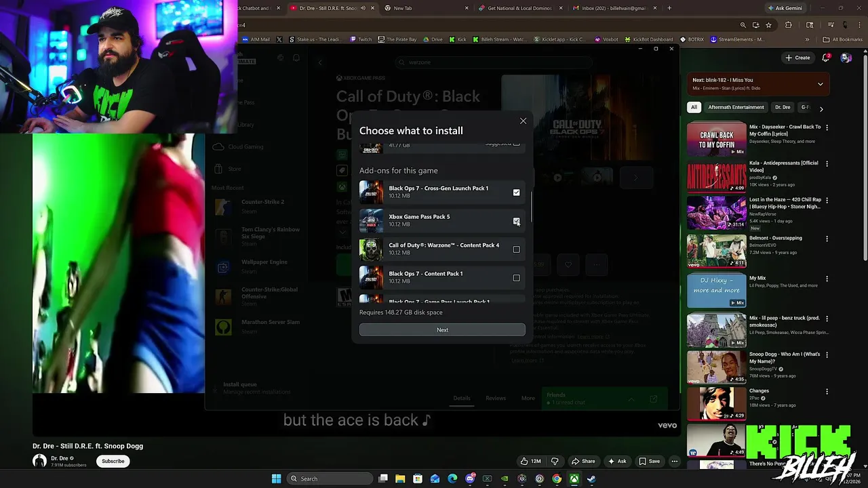Screen dimensions: 868x488
Task: Select the All filter chip
Action: [x=694, y=107]
